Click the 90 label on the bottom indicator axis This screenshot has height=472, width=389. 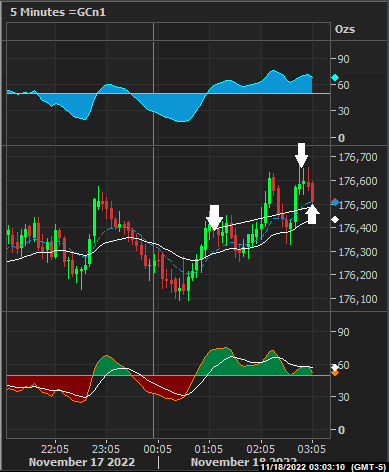pyautogui.click(x=344, y=332)
